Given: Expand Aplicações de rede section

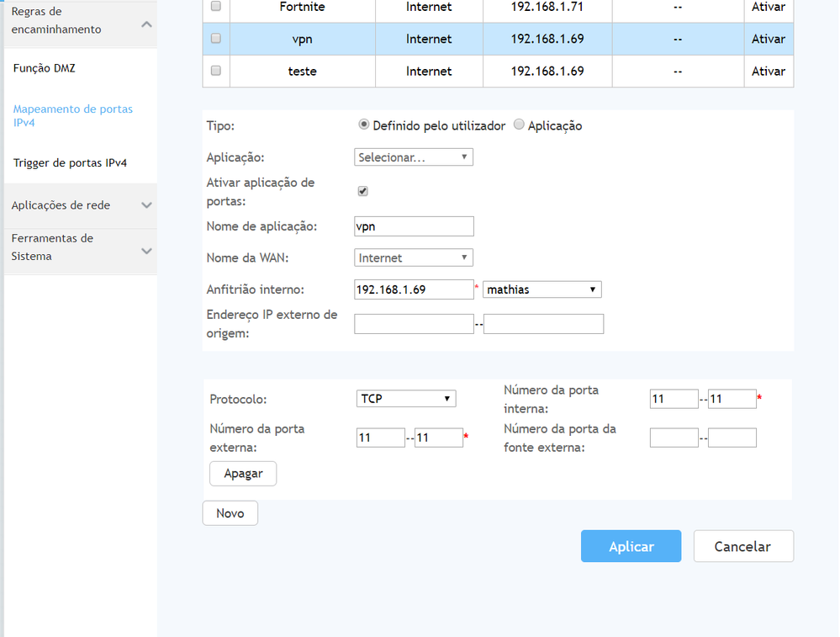Looking at the screenshot, I should point(146,205).
